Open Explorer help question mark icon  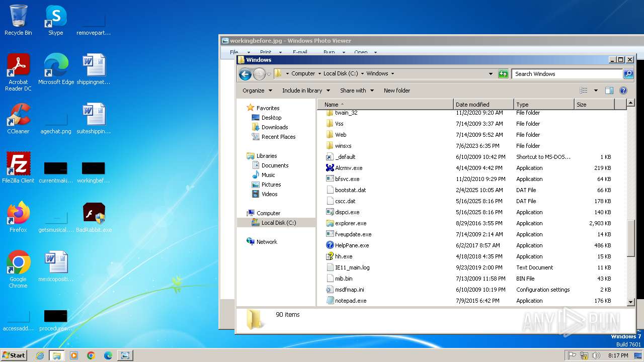click(623, 90)
